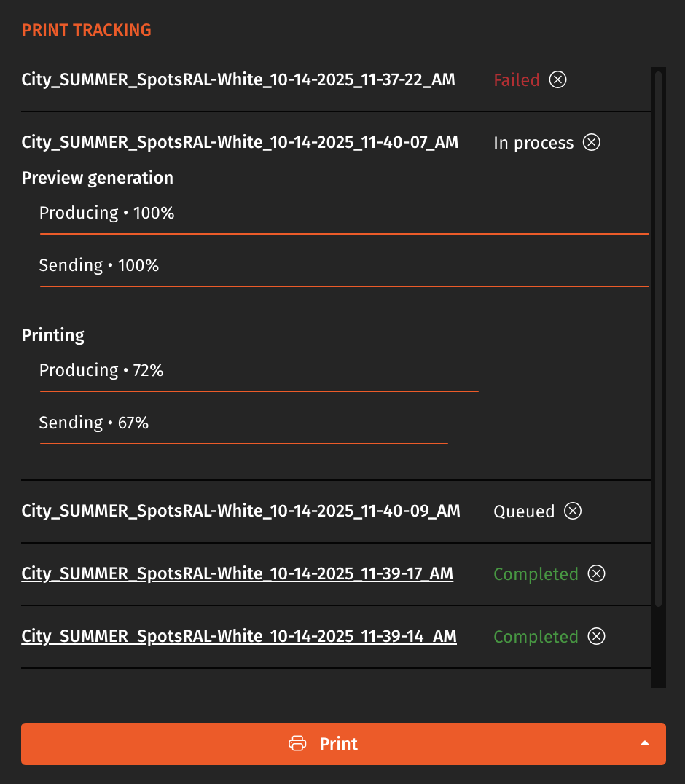The height and width of the screenshot is (784, 685).
Task: Cancel the In process 11-40-07 print job
Action: click(x=591, y=142)
